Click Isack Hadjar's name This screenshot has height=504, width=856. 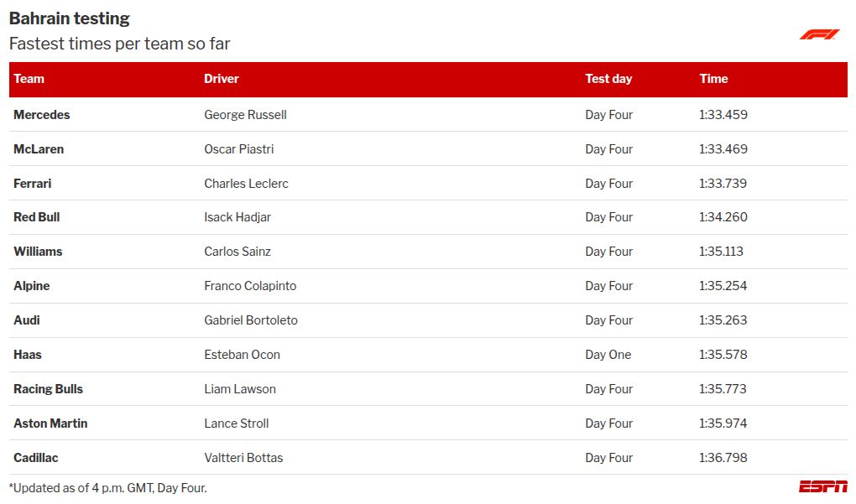(237, 217)
